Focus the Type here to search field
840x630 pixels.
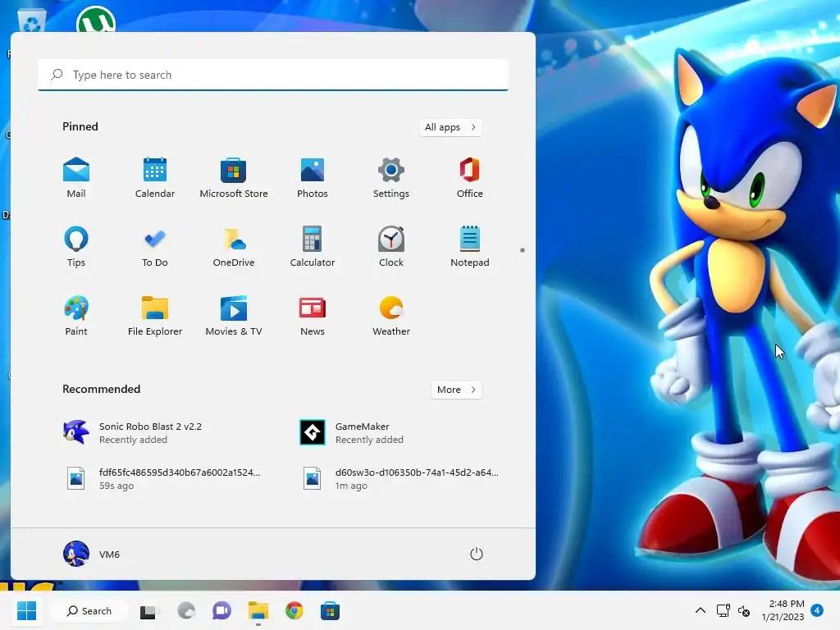(x=273, y=75)
